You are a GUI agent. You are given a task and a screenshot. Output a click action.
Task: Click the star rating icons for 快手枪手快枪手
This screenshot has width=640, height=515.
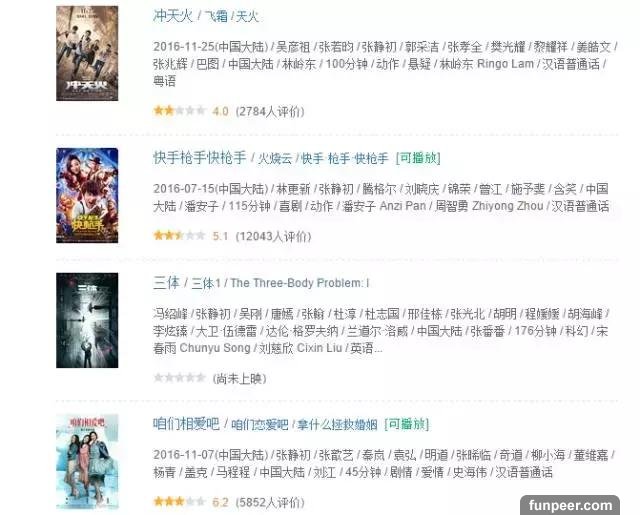pyautogui.click(x=179, y=235)
